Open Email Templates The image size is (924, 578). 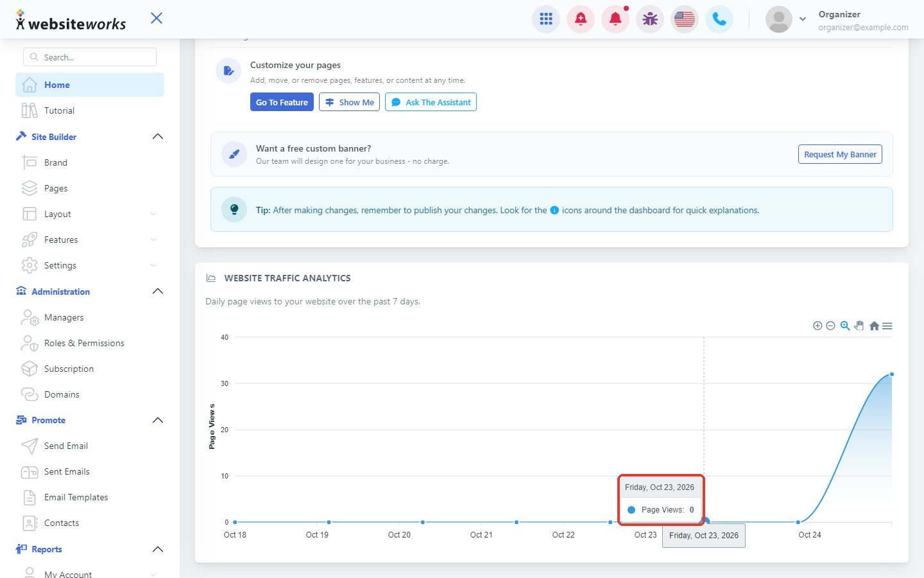coord(90,497)
